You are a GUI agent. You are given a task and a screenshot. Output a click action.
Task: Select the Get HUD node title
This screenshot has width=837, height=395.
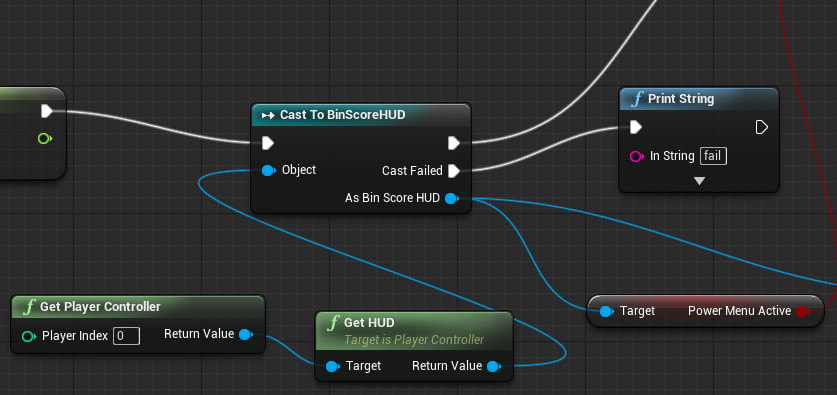click(369, 323)
